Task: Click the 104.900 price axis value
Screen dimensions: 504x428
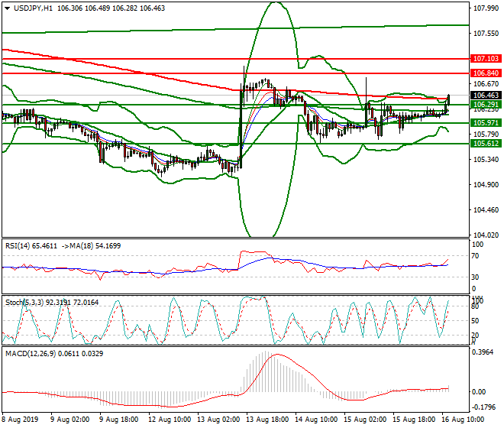Action: (486, 185)
